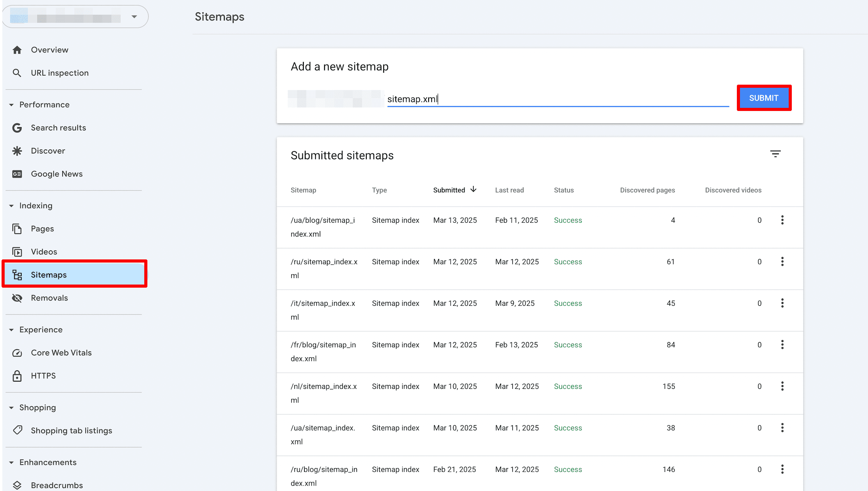Open overflow menu for /ru/sitemap_index.xml row
This screenshot has width=868, height=491.
[x=782, y=261]
